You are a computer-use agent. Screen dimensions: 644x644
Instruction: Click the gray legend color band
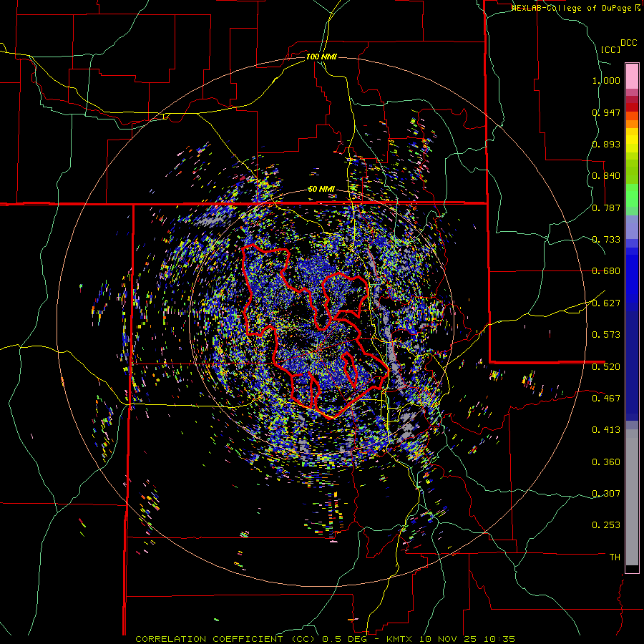(632, 497)
